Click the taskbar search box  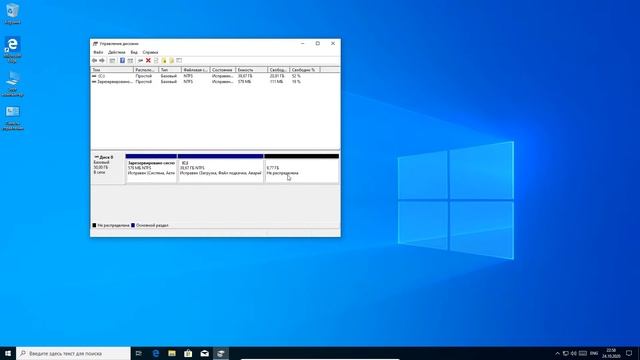[x=73, y=353]
